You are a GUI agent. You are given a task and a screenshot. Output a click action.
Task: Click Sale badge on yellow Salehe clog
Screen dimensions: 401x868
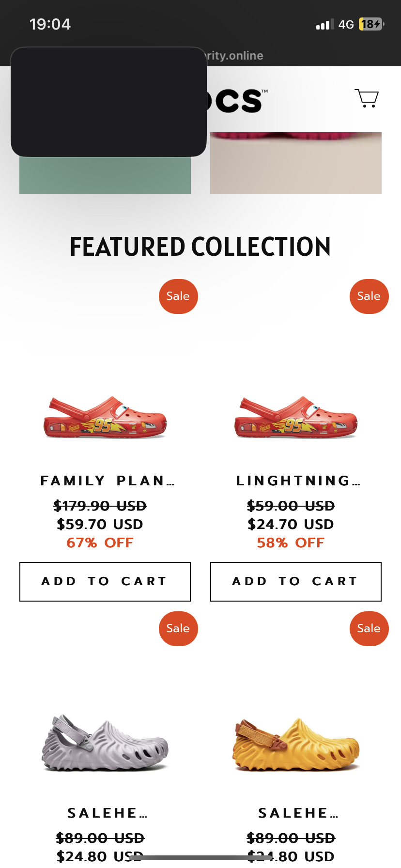[369, 629]
